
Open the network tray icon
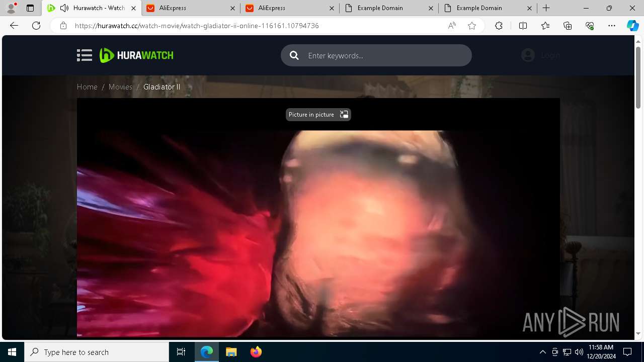[567, 352]
